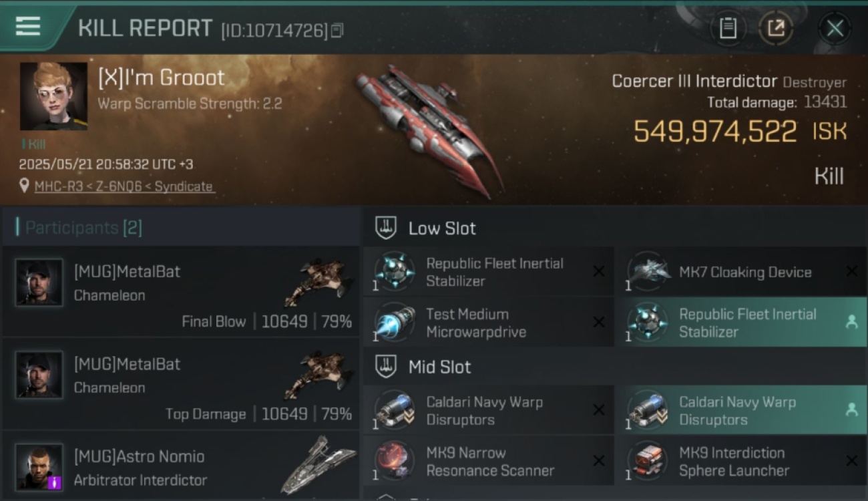This screenshot has height=501, width=868.
Task: Tap the MK9 Narrow Resonance Scanner icon
Action: 395,461
